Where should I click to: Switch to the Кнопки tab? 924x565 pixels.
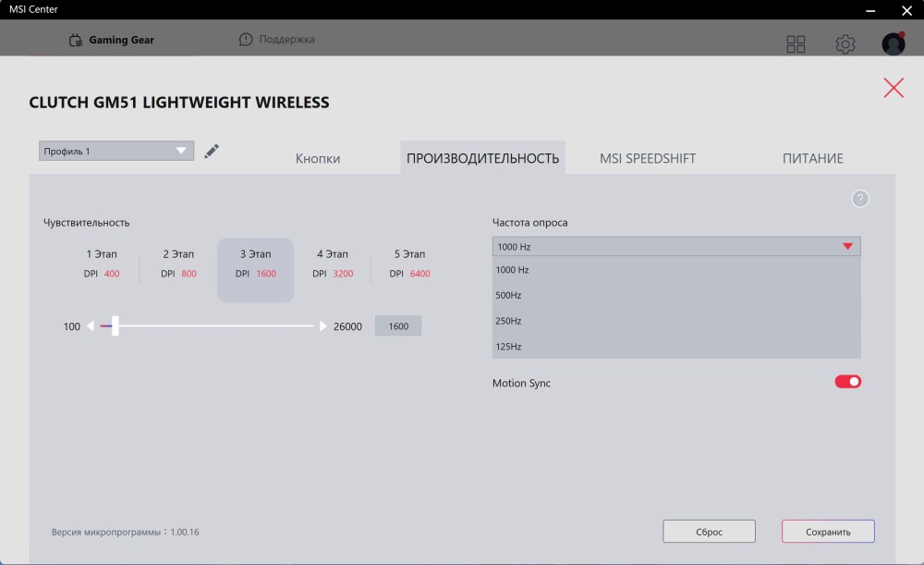(318, 158)
